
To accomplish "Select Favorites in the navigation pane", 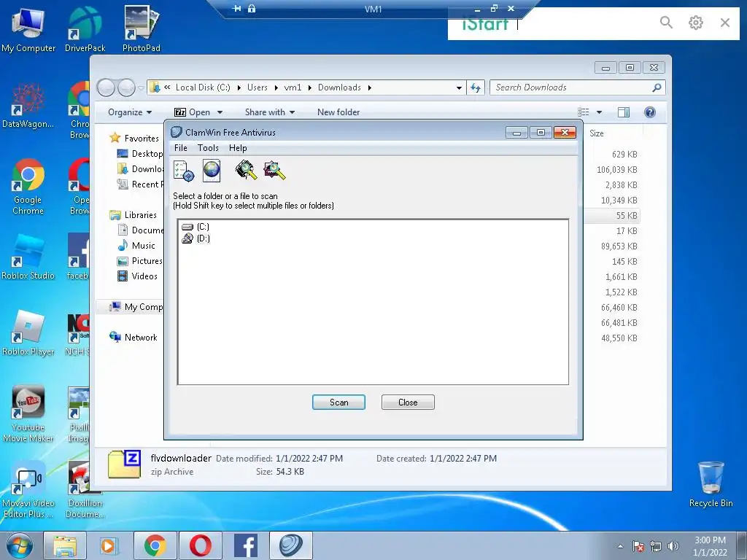I will (142, 138).
